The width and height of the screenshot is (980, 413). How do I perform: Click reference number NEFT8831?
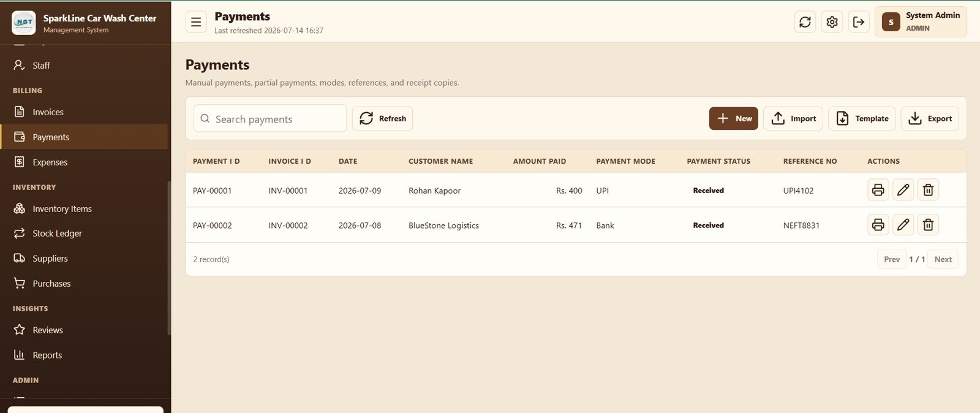click(801, 225)
